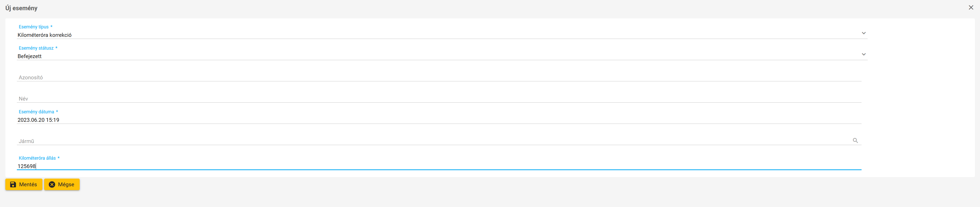Save the event with Mentés
The height and width of the screenshot is (207, 980).
(x=24, y=184)
